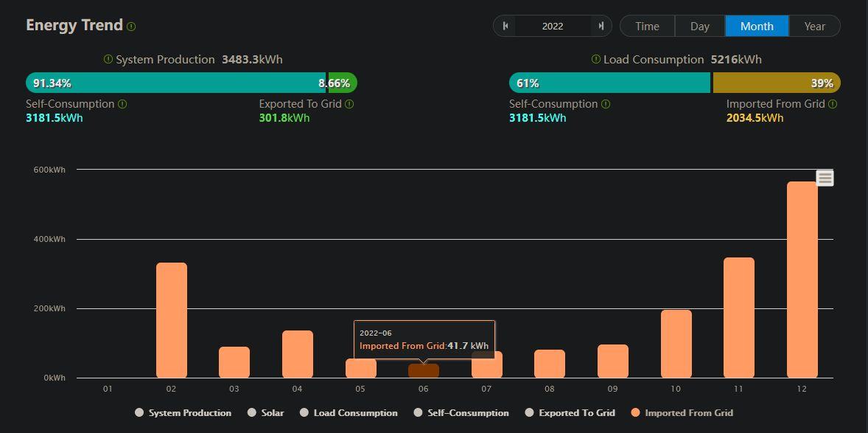Switch to the Day tab
Image resolution: width=868 pixels, height=433 pixels.
[700, 26]
